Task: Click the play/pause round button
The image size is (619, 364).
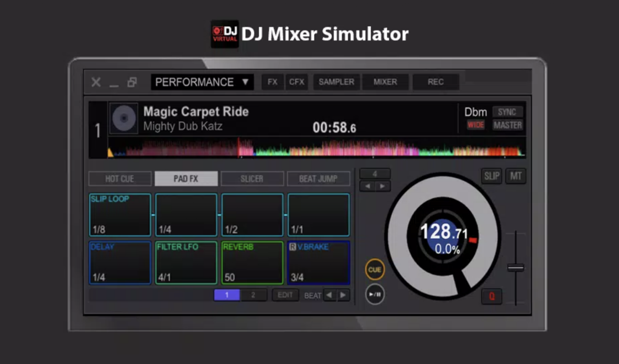Action: click(375, 294)
